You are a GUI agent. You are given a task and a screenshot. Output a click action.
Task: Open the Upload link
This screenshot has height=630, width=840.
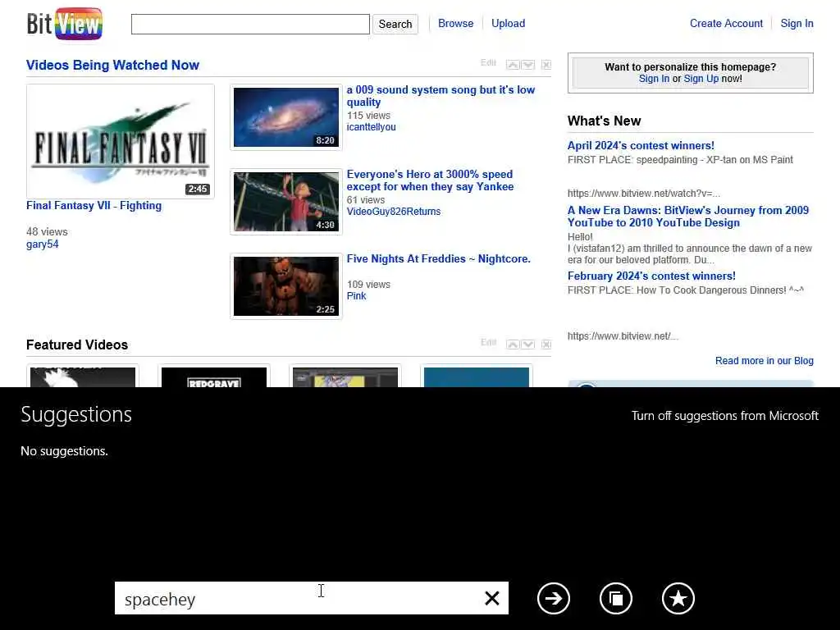[x=508, y=24]
